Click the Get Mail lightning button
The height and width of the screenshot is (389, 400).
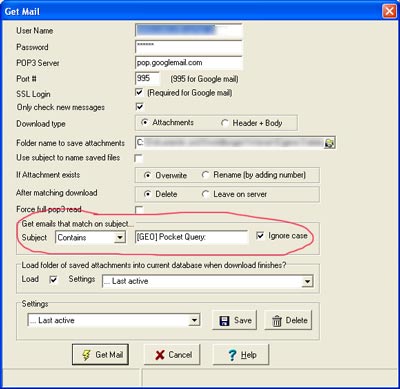click(x=100, y=354)
